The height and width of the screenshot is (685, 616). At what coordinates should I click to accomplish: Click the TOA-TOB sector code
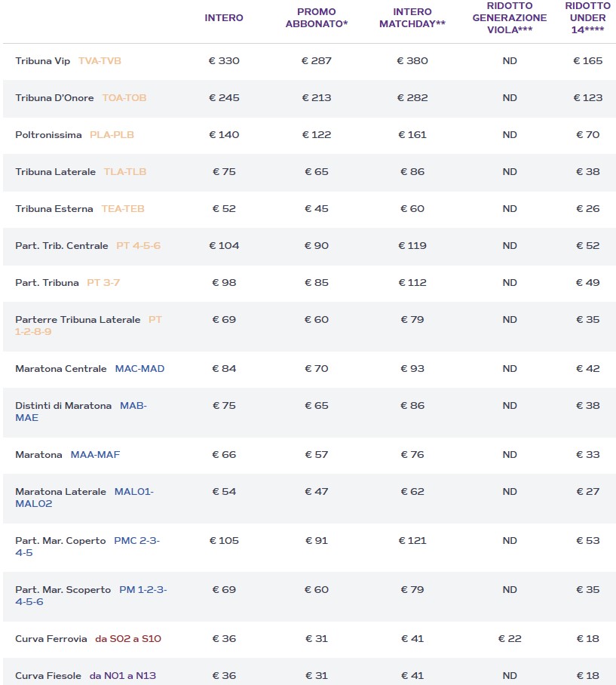[x=124, y=98]
